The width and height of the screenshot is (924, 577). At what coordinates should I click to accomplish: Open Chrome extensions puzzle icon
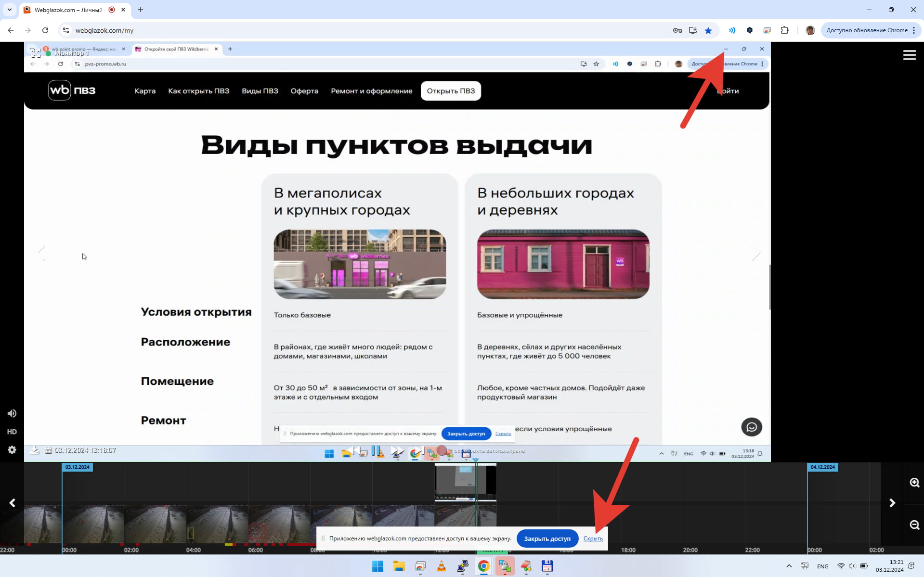coord(785,30)
